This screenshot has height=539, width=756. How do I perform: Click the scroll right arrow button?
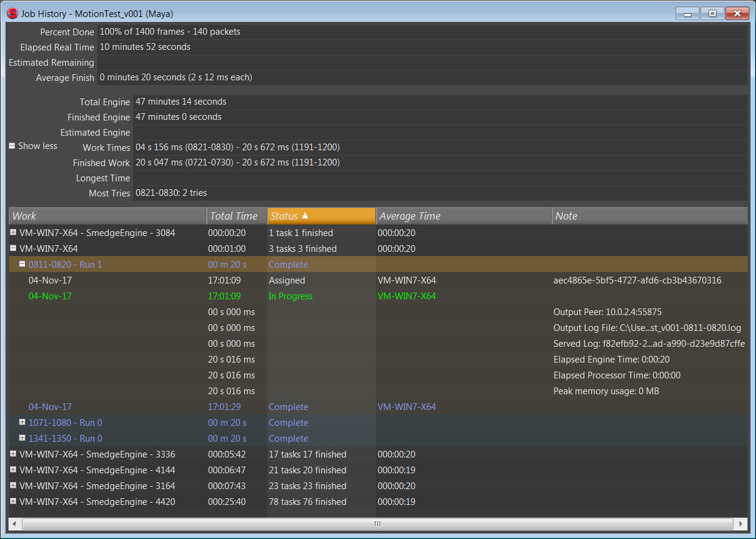pyautogui.click(x=741, y=524)
